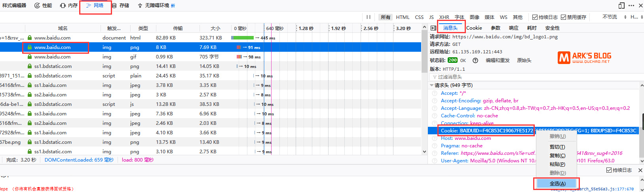Choose 粘贴(P) from context menu
This screenshot has width=644, height=192.
point(557,164)
